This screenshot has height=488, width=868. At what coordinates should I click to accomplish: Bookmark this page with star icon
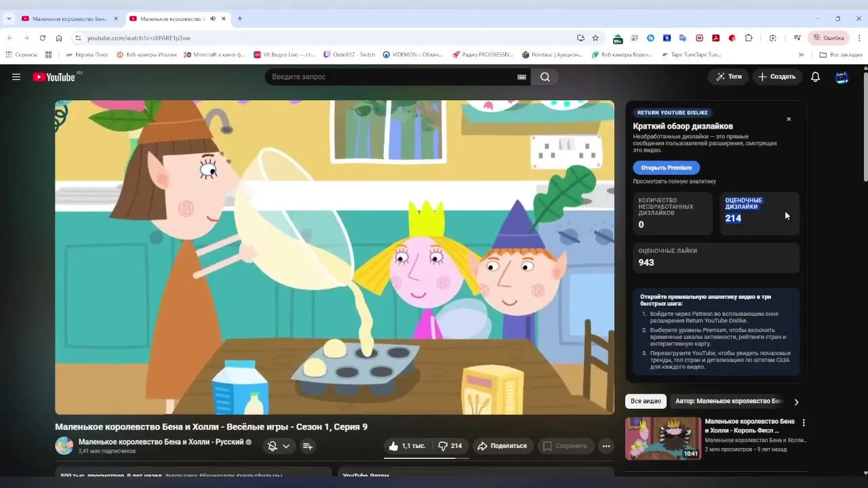click(595, 38)
